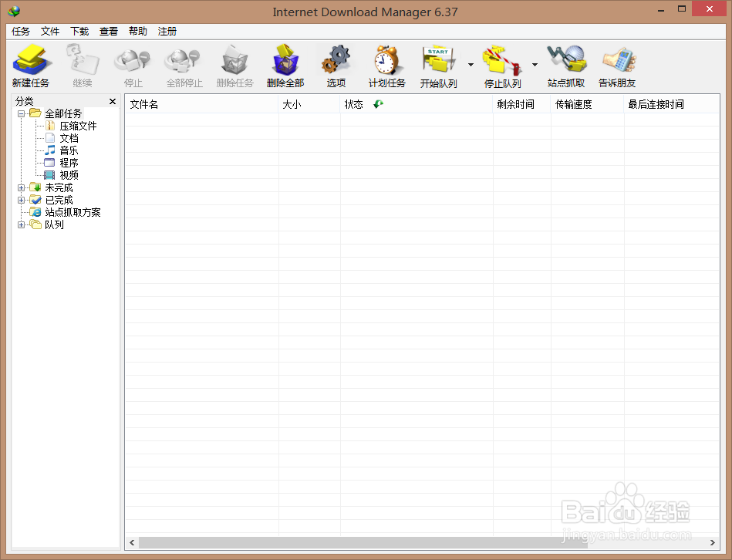The image size is (732, 560).
Task: Close the 分类 categories panel
Action: click(x=112, y=101)
